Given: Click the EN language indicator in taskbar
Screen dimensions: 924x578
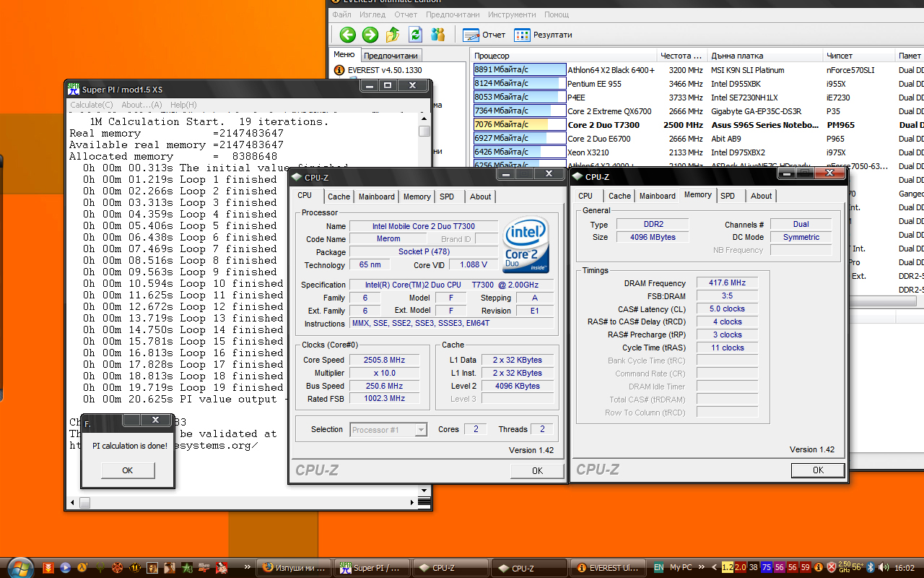Looking at the screenshot, I should click(x=658, y=568).
